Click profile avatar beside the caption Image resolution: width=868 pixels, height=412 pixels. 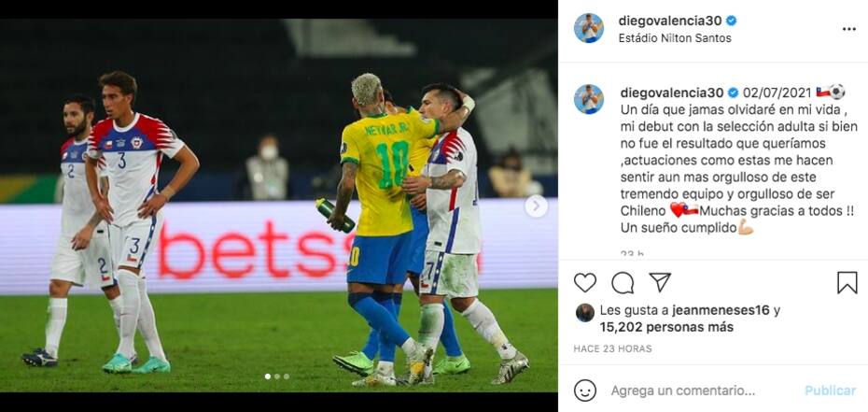(x=588, y=99)
